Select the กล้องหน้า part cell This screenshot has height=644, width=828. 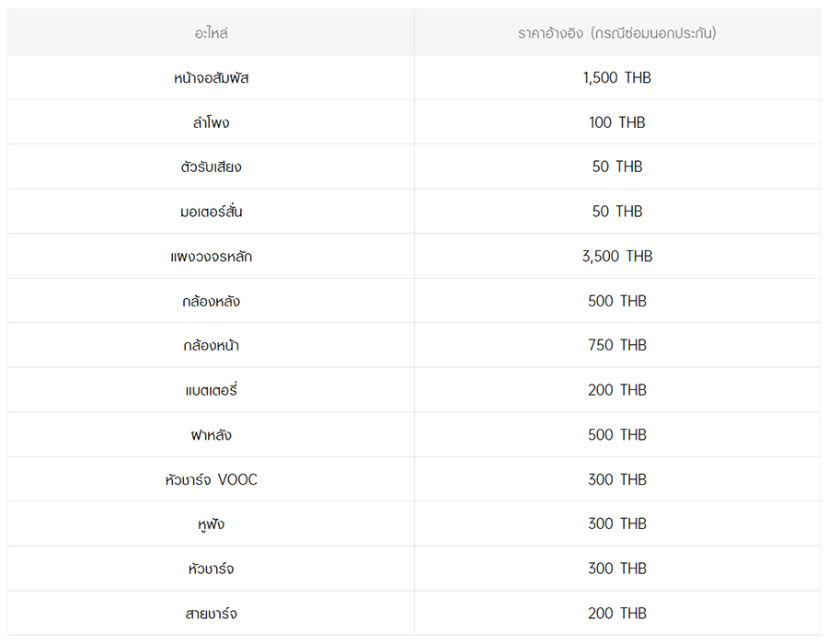(x=211, y=346)
